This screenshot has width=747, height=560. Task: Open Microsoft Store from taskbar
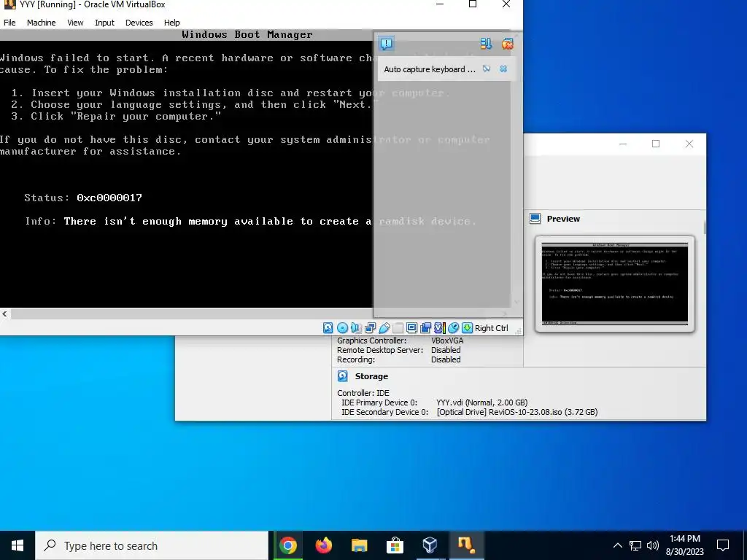click(395, 545)
